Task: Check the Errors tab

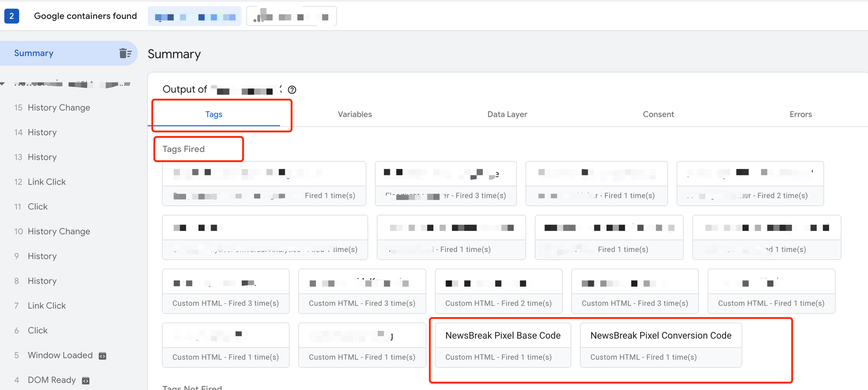Action: pos(800,114)
